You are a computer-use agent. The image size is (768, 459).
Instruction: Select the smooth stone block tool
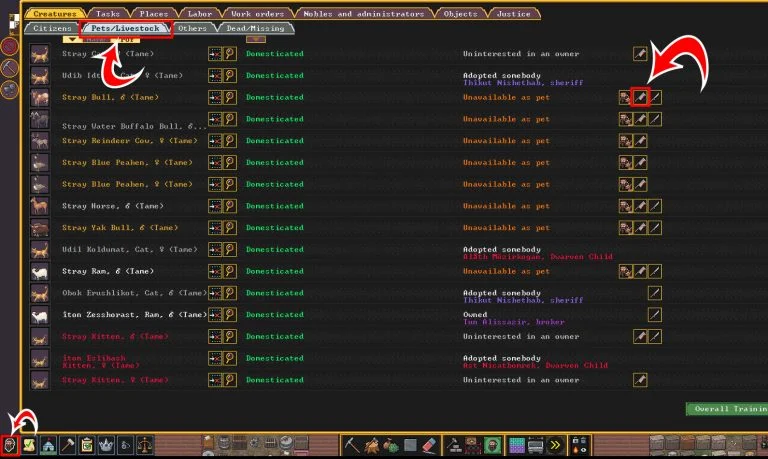click(x=410, y=445)
